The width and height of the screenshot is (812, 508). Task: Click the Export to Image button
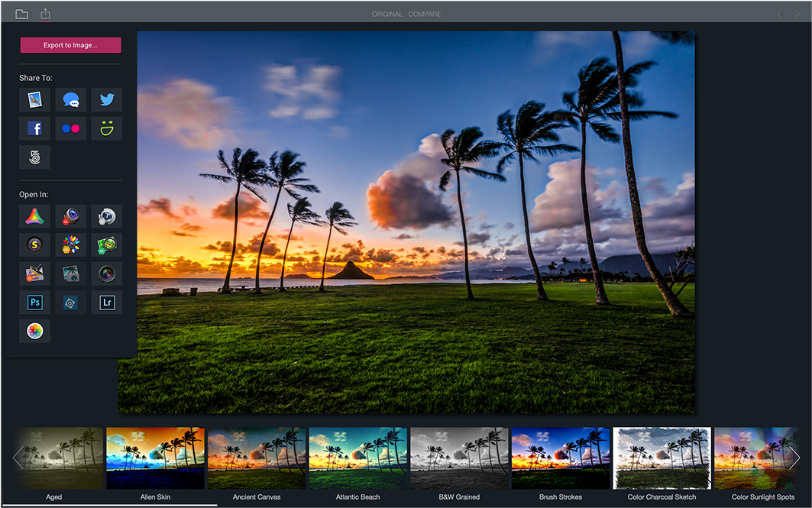70,45
